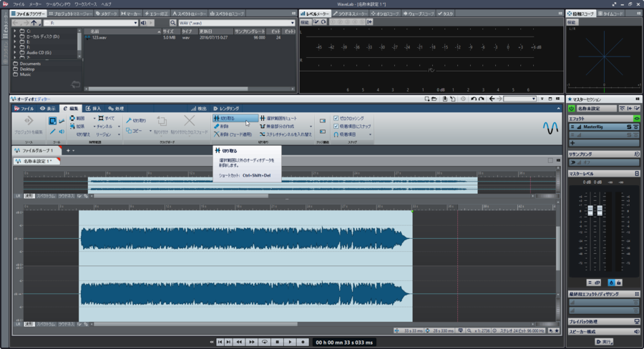Click the red marker line in the main waveform
Viewport: 644px width, 349px height.
457,265
